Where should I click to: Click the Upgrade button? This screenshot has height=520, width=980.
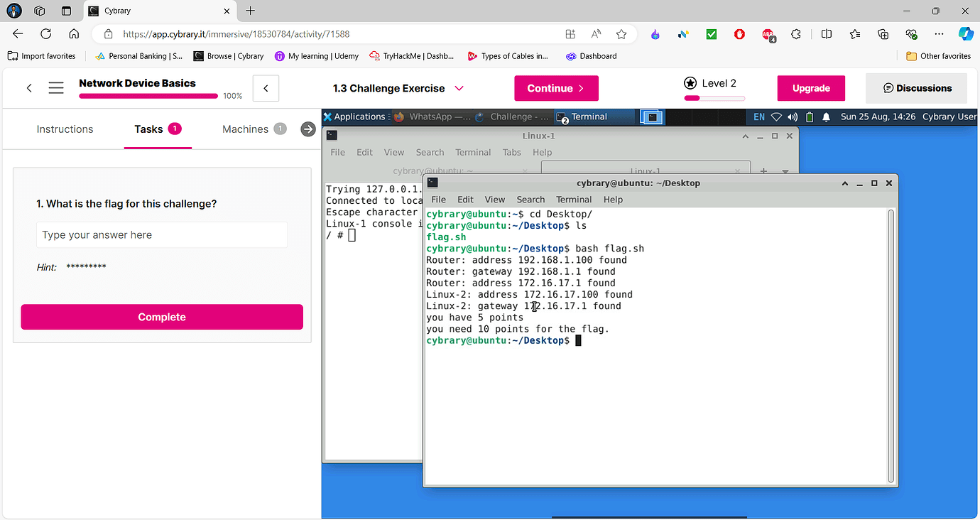pyautogui.click(x=811, y=88)
